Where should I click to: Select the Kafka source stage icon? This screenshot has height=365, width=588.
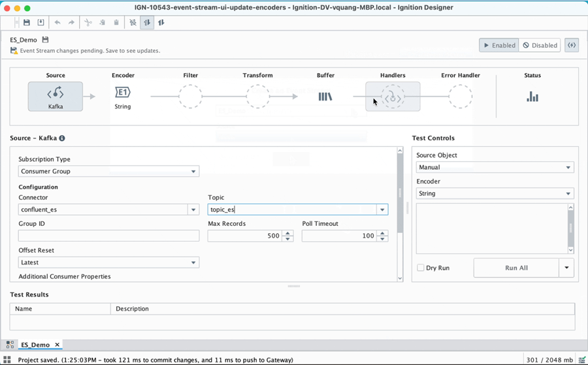56,96
